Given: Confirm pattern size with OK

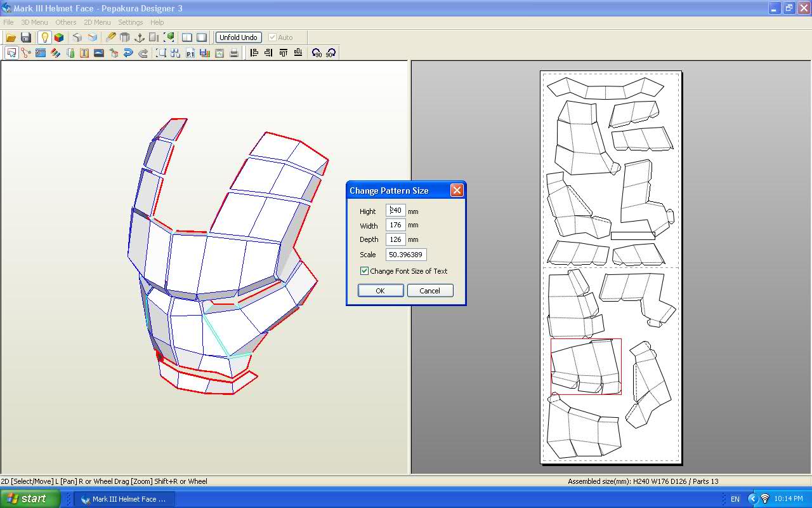Looking at the screenshot, I should 381,290.
